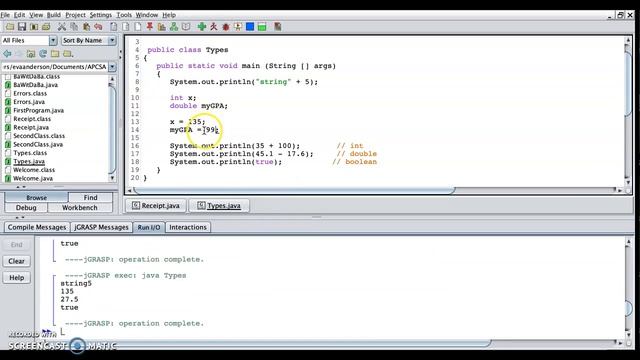Image resolution: width=640 pixels, height=360 pixels.
Task: Refresh the file browser listing
Action: point(43,53)
